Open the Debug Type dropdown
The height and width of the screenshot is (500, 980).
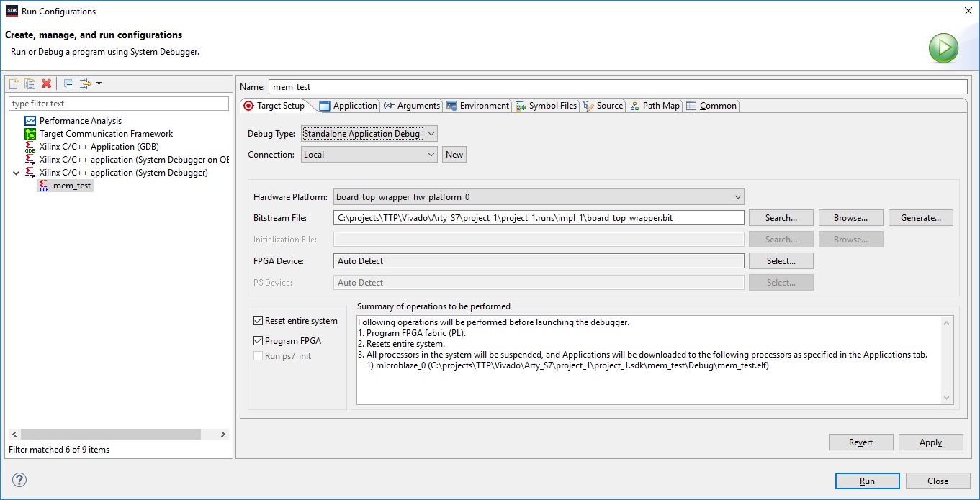pyautogui.click(x=369, y=134)
